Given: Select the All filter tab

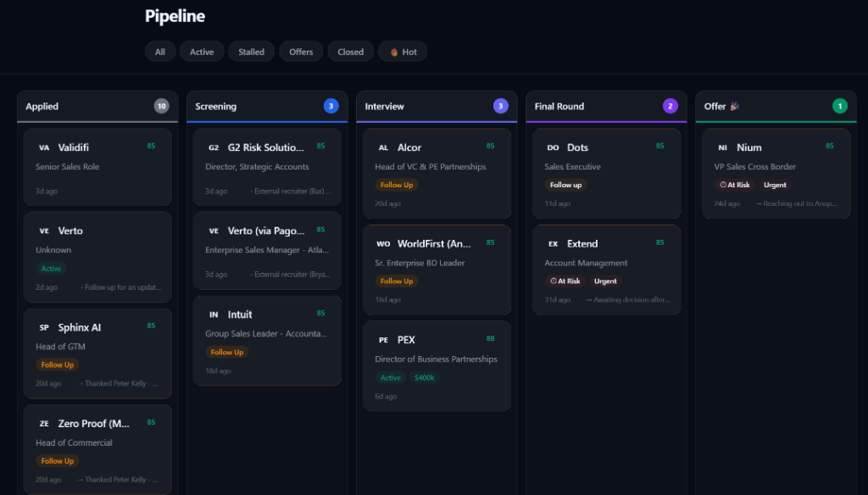Looking at the screenshot, I should [x=160, y=52].
